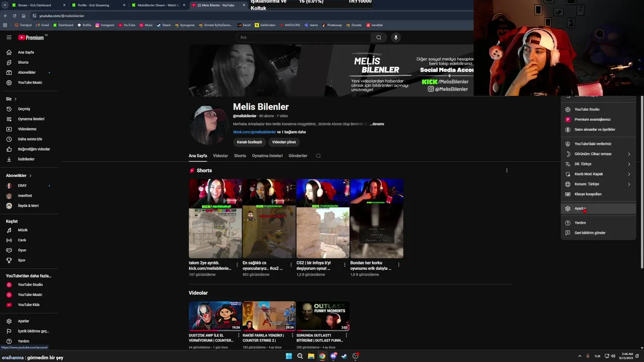Open options for takım 2ye ayrıldı short

[237, 264]
